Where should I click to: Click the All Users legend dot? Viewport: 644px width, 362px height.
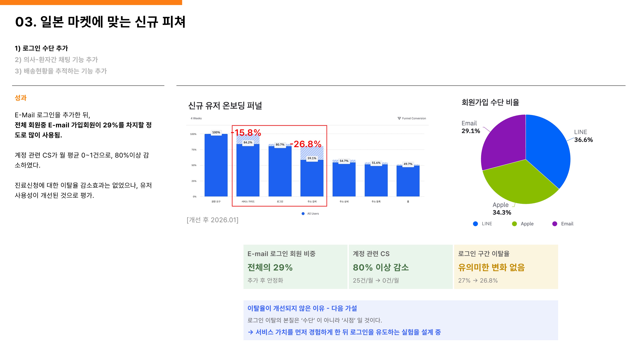pyautogui.click(x=303, y=214)
